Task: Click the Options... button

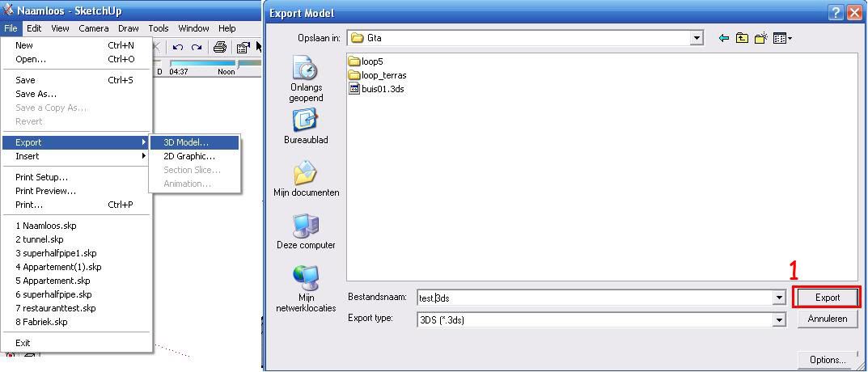Action: (828, 360)
